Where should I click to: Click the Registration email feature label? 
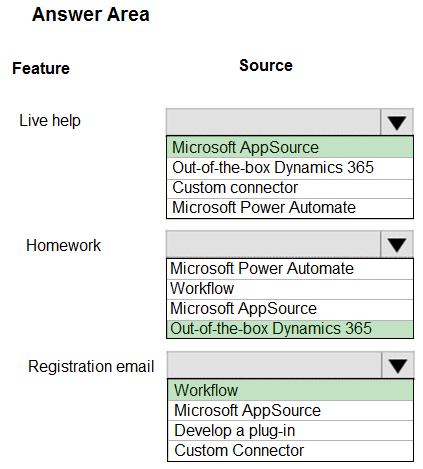pyautogui.click(x=91, y=366)
